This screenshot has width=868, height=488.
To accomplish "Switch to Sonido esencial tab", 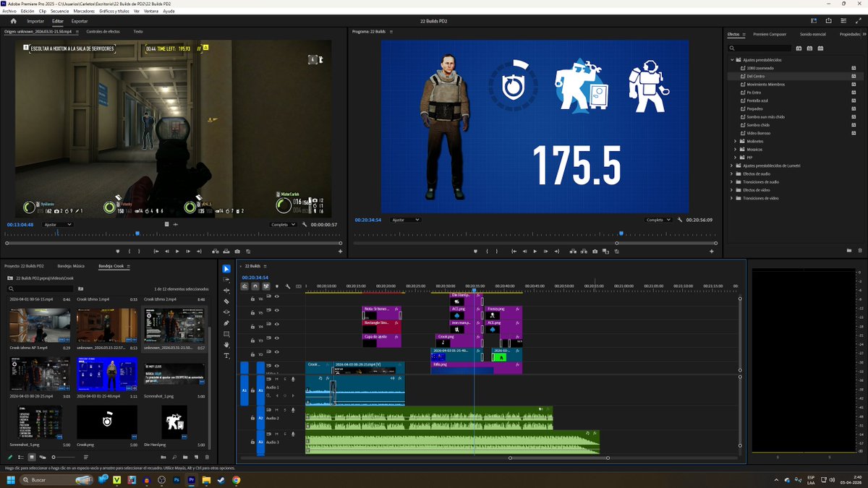I will tap(813, 34).
